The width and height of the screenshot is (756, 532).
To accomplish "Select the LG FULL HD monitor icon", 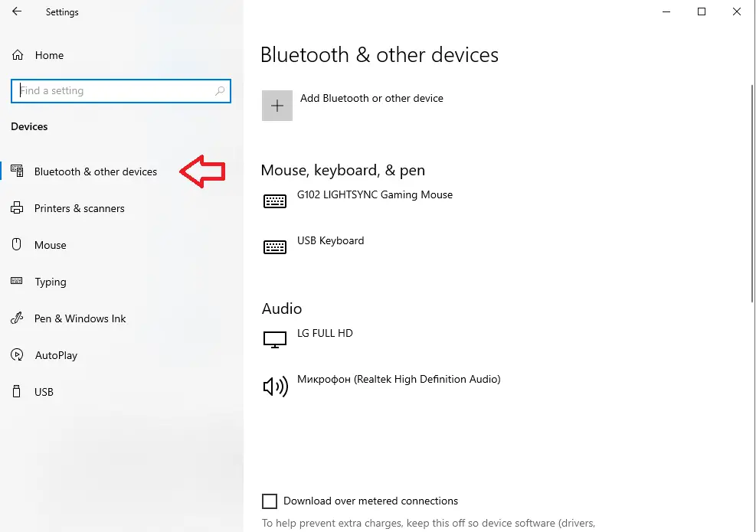I will coord(275,339).
